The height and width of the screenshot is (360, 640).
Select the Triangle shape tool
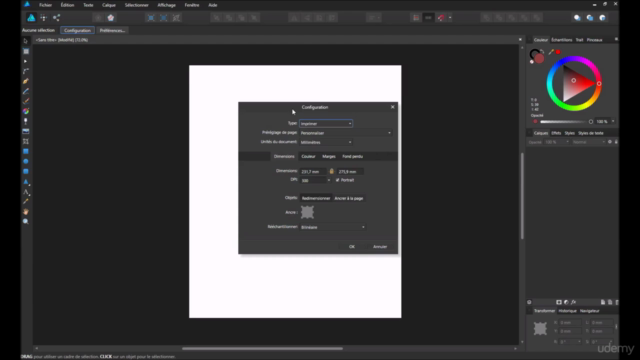click(x=26, y=182)
